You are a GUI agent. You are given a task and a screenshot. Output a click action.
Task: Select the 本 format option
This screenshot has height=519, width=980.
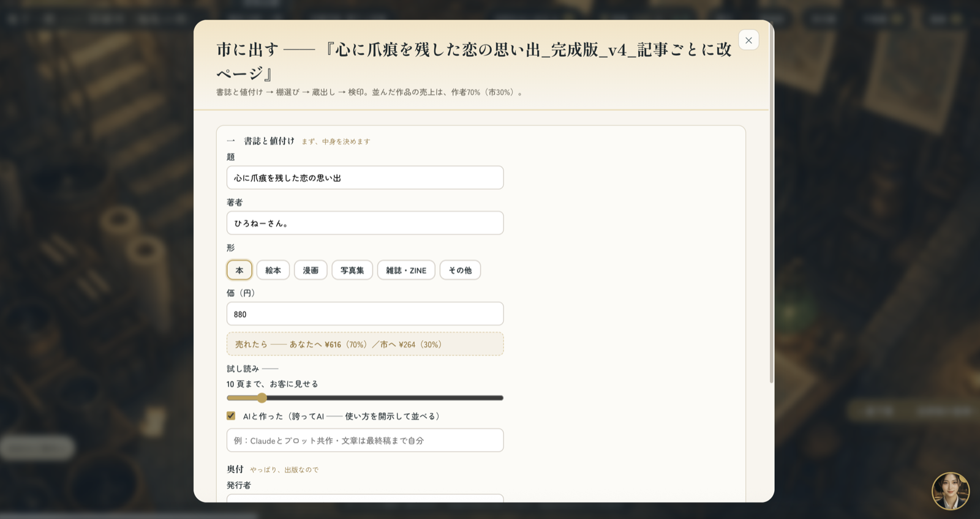[x=239, y=270]
